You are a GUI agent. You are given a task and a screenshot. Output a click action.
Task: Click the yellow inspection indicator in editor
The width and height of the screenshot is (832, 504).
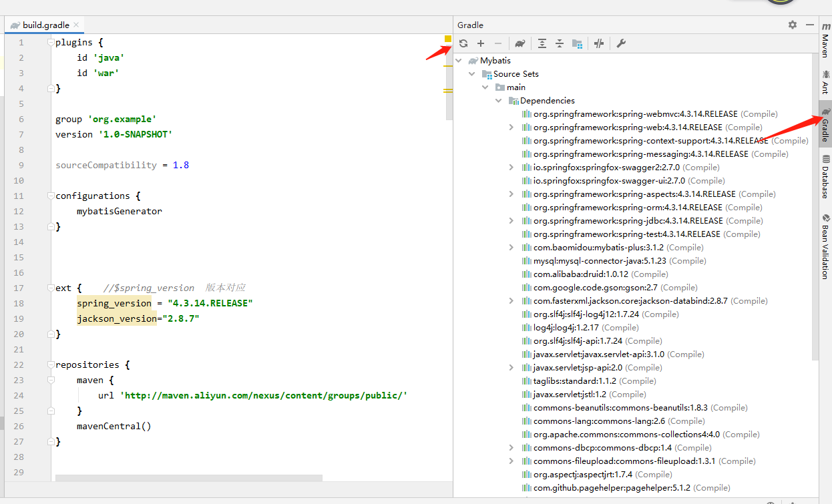tap(448, 39)
